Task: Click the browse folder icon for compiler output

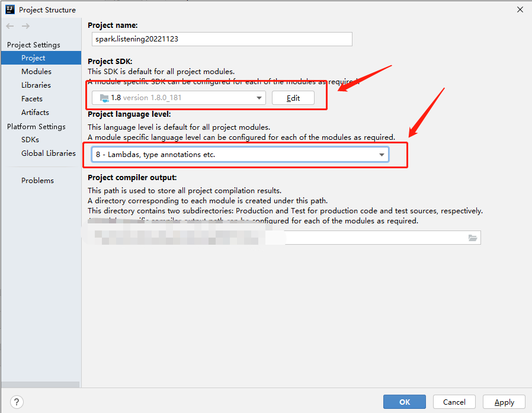Action: coord(472,238)
